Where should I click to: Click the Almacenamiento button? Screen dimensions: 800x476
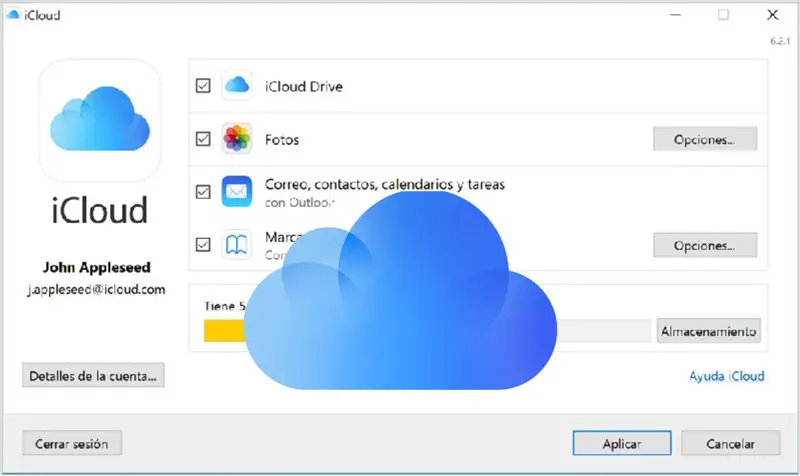pyautogui.click(x=708, y=331)
